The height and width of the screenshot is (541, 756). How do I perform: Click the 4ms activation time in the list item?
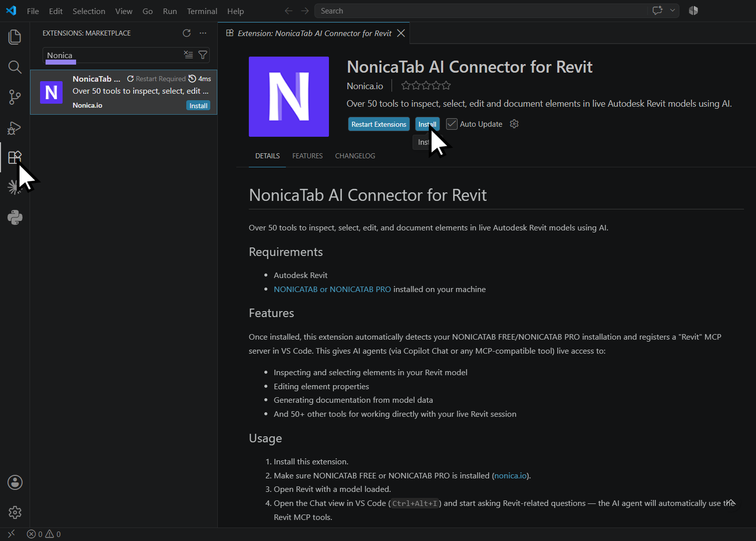pyautogui.click(x=200, y=79)
